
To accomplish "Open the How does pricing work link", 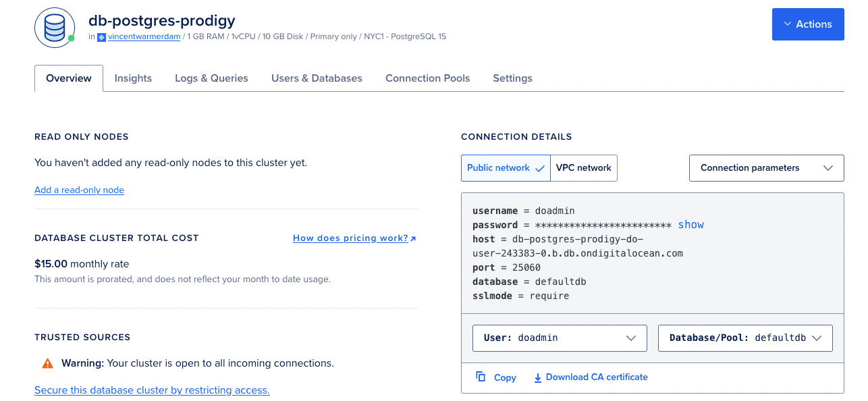I will pyautogui.click(x=349, y=238).
